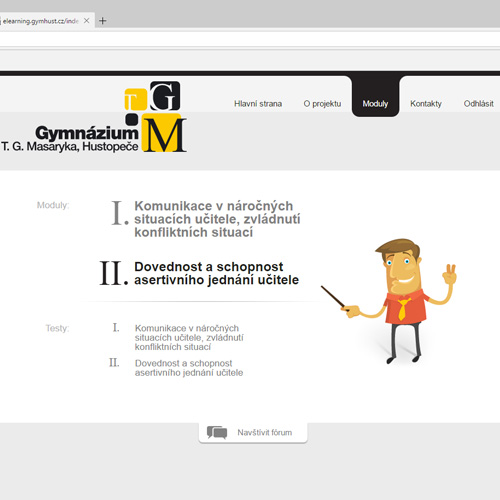Open module Komunikace v náročných situacích učitele
Screen dimensions: 500x500
[x=217, y=219]
